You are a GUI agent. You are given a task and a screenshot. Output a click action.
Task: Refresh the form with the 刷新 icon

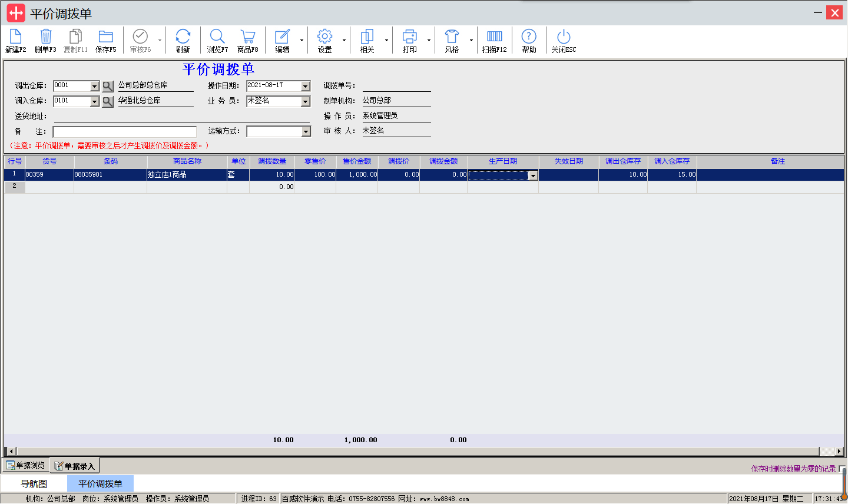(183, 41)
